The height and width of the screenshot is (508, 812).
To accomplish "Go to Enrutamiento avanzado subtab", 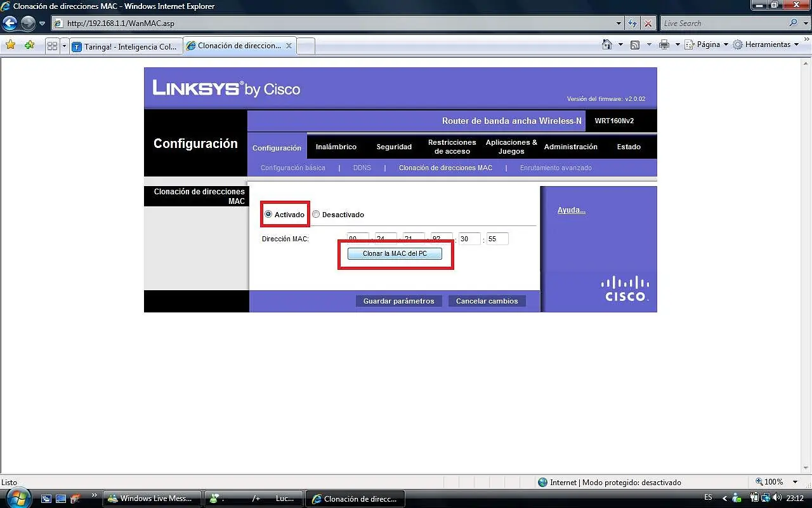I will click(x=556, y=168).
